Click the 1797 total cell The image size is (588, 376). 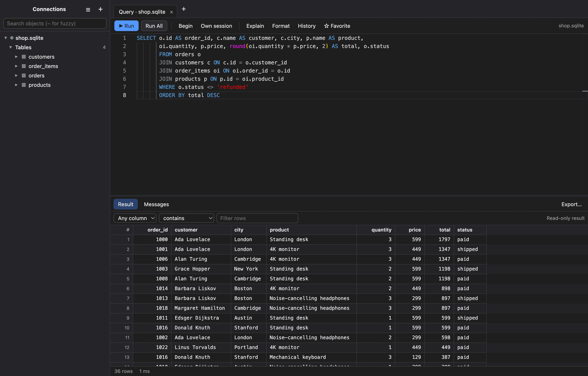439,239
